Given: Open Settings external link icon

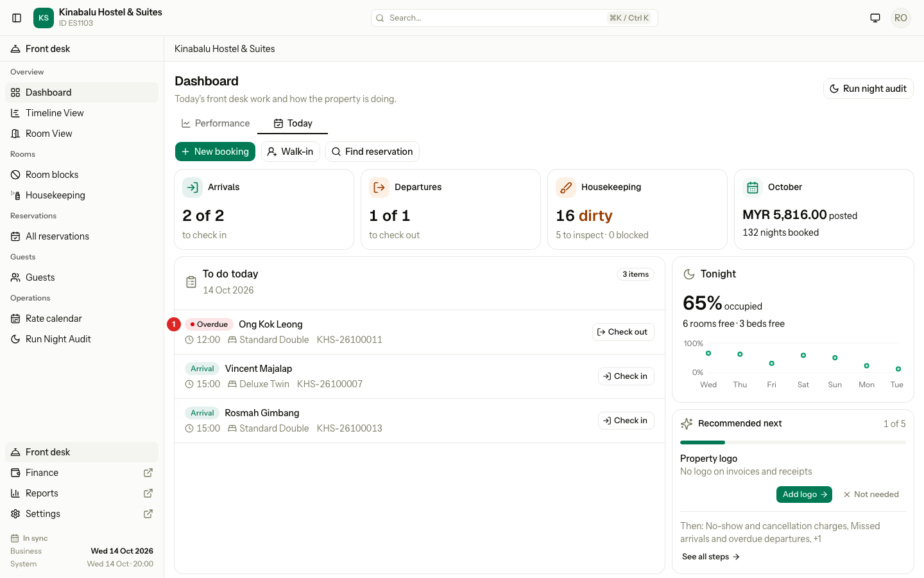Looking at the screenshot, I should pyautogui.click(x=148, y=514).
